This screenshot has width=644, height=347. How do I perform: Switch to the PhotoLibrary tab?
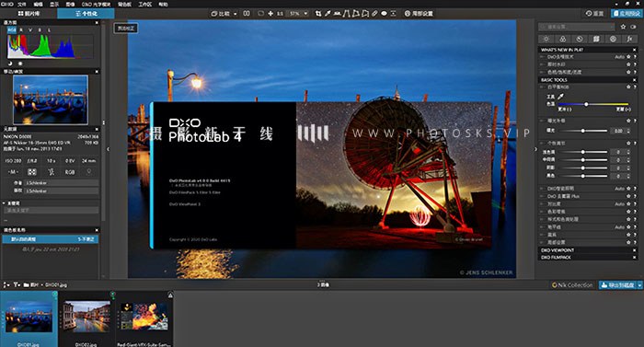click(x=29, y=14)
